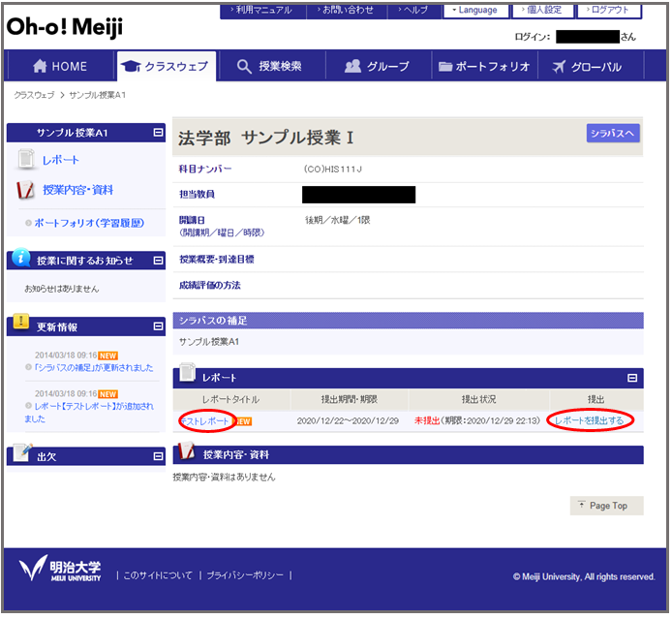Click the 未提出 status text

[x=427, y=421]
